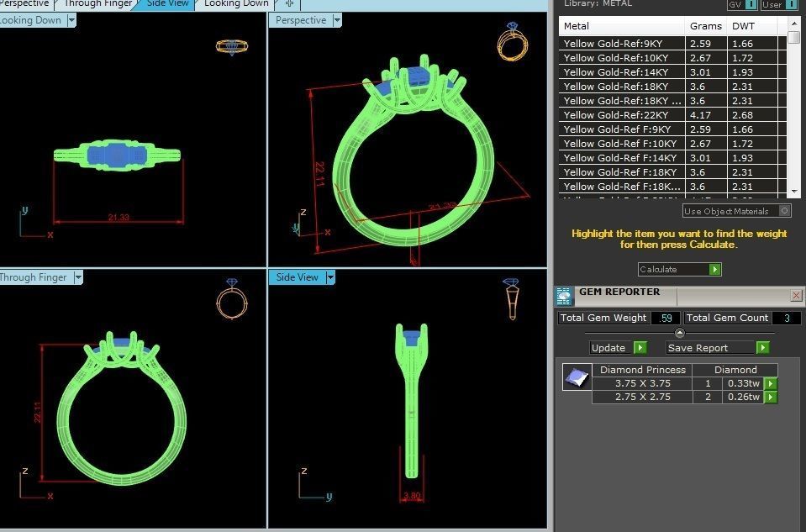Click the Diamond Princess header cell
Image resolution: width=806 pixels, height=532 pixels.
pyautogui.click(x=643, y=370)
